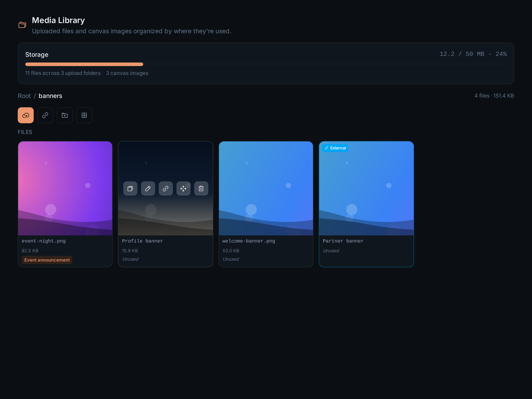Click the Storage heading

pos(37,55)
